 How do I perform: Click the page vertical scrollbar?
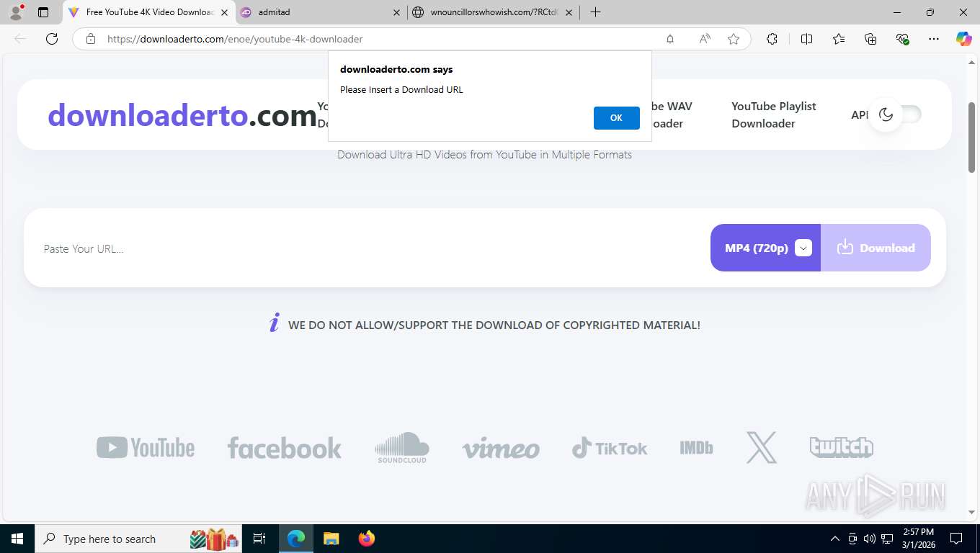971,137
